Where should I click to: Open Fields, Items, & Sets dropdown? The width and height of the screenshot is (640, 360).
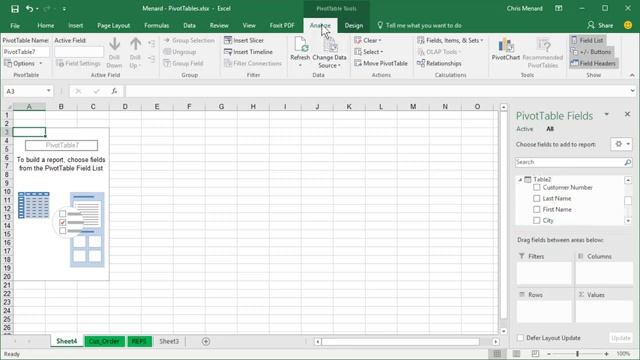(450, 40)
